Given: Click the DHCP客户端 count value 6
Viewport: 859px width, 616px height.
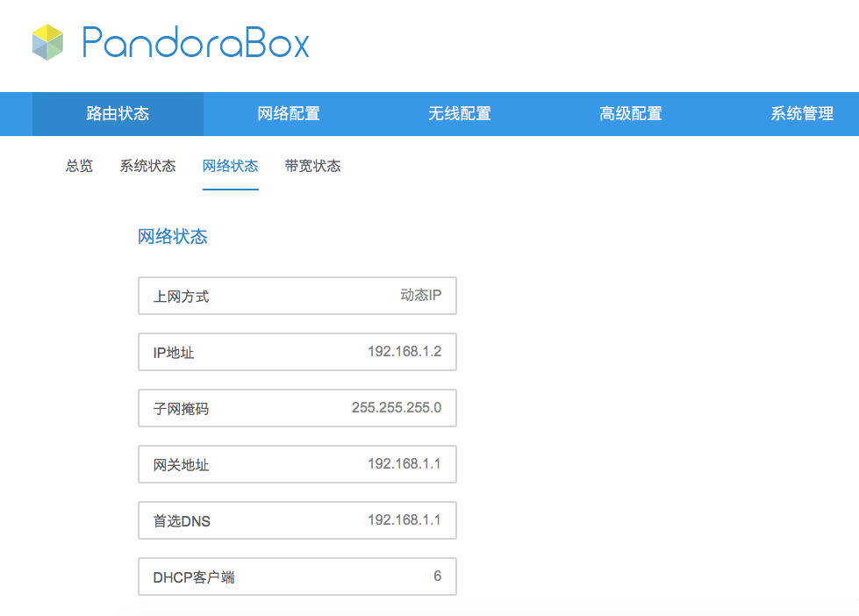Looking at the screenshot, I should (437, 576).
